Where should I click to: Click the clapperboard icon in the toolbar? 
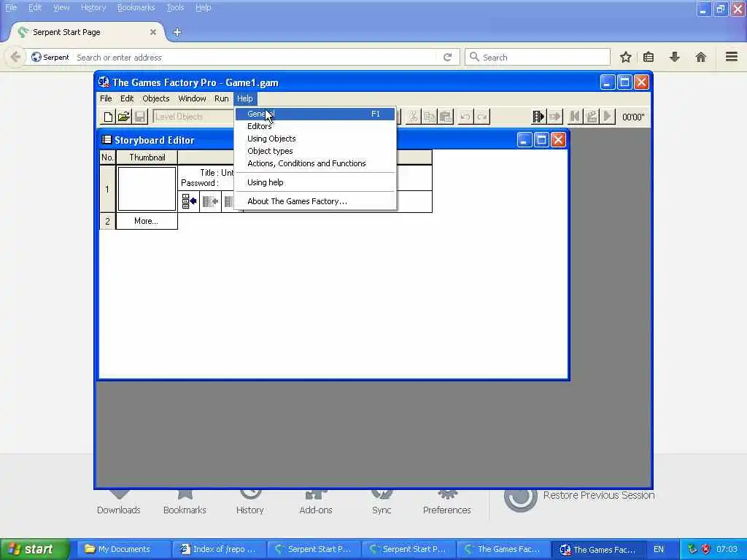coord(592,117)
